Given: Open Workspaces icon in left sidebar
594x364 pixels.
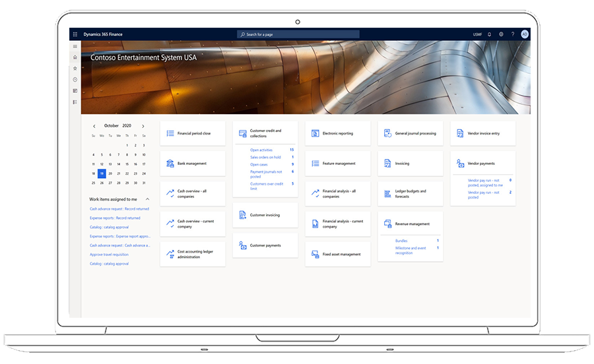Looking at the screenshot, I should [x=75, y=91].
